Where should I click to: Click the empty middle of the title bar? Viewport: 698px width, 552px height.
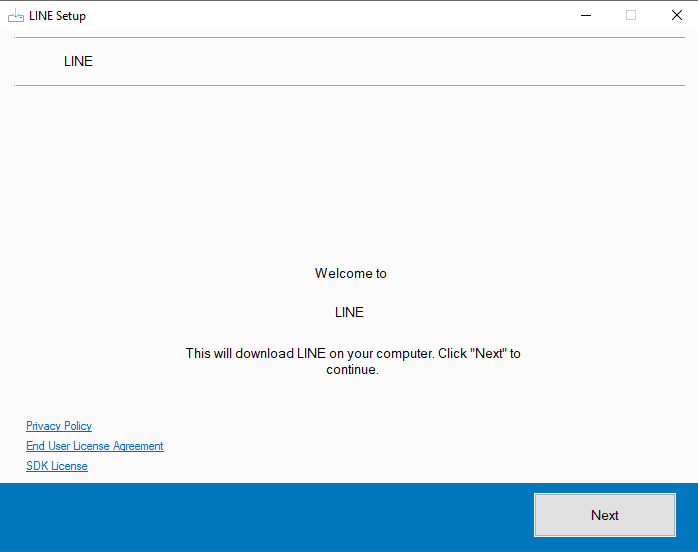(330, 15)
